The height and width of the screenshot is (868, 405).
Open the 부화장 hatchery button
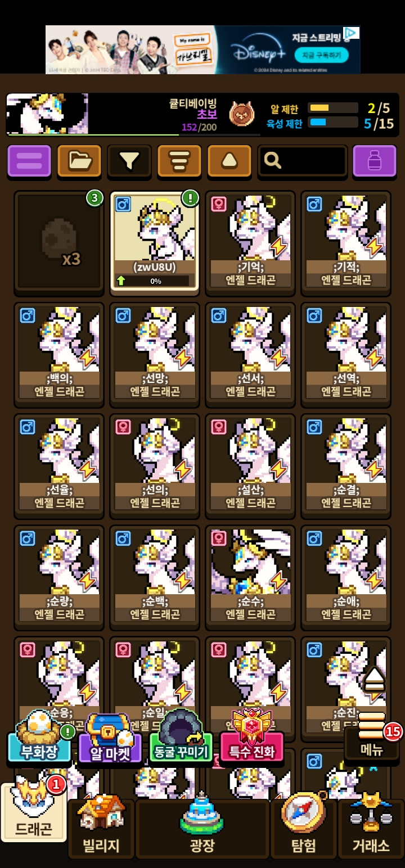39,742
